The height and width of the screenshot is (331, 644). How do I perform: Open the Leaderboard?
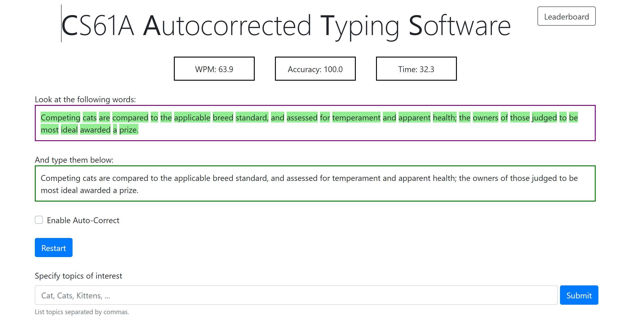point(566,16)
